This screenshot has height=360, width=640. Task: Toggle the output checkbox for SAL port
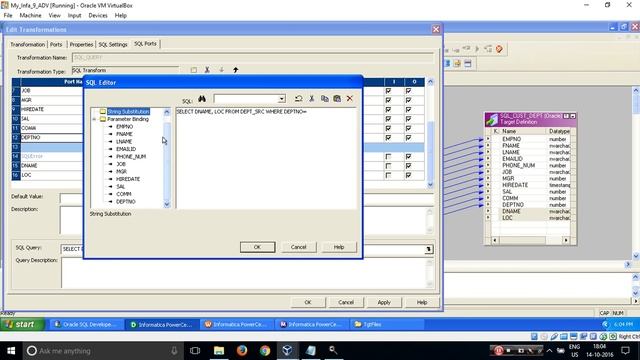coord(408,119)
